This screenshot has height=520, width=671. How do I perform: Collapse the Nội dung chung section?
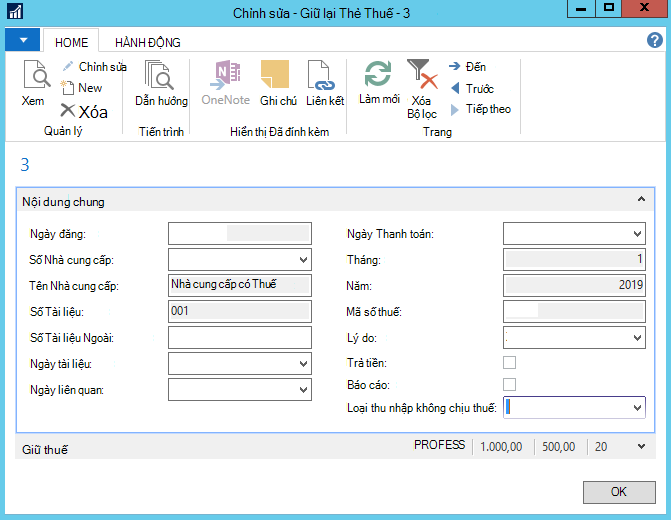pos(641,199)
